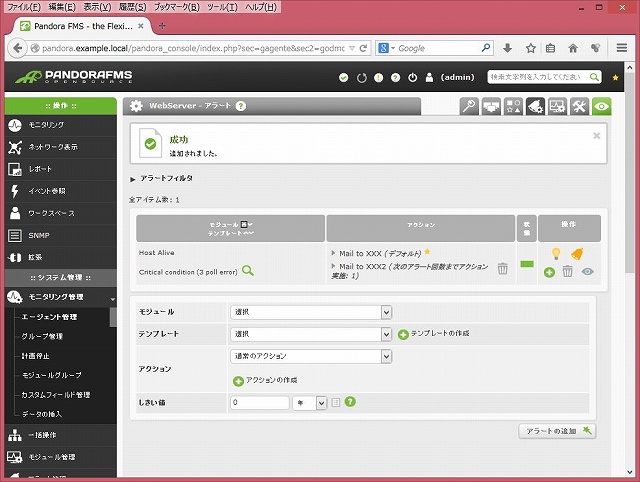Collapse the monitoring management sidebar section

[x=61, y=297]
